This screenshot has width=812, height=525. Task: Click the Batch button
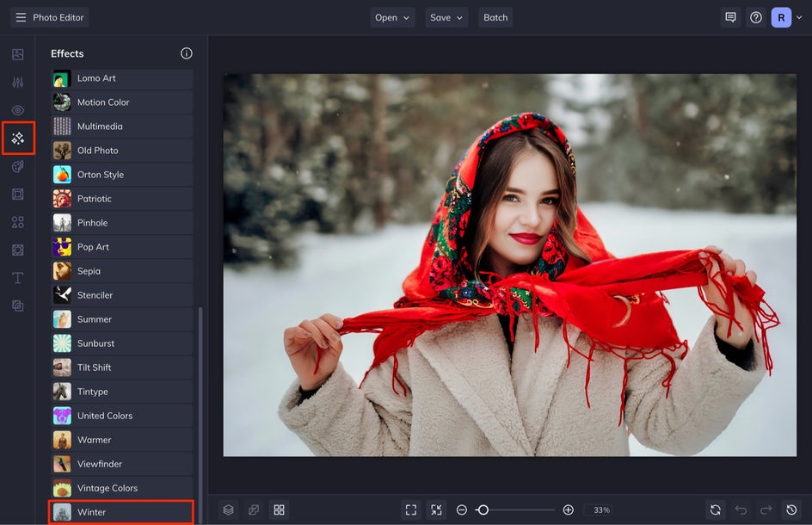pyautogui.click(x=495, y=17)
